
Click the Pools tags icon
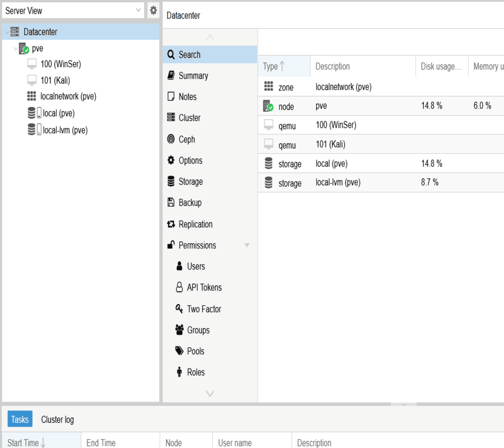click(179, 351)
